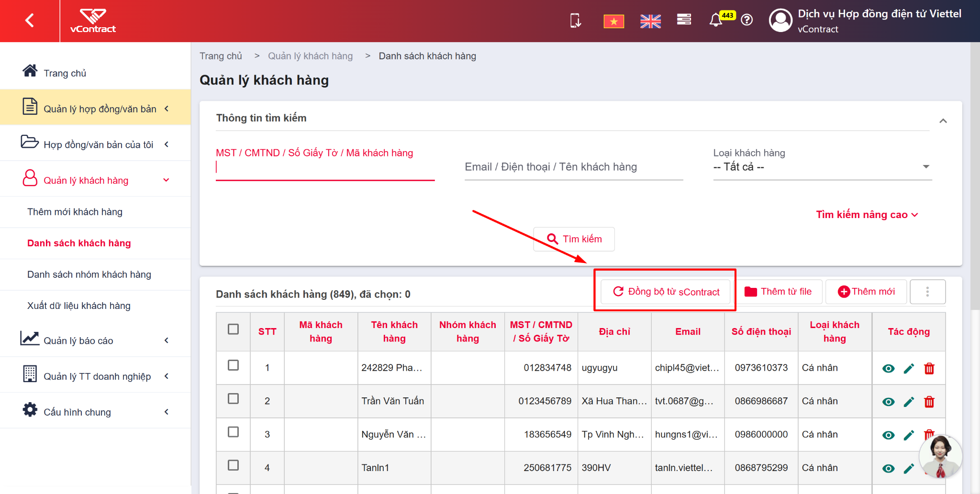Click the mobile download icon in header
The height and width of the screenshot is (494, 980).
point(576,21)
